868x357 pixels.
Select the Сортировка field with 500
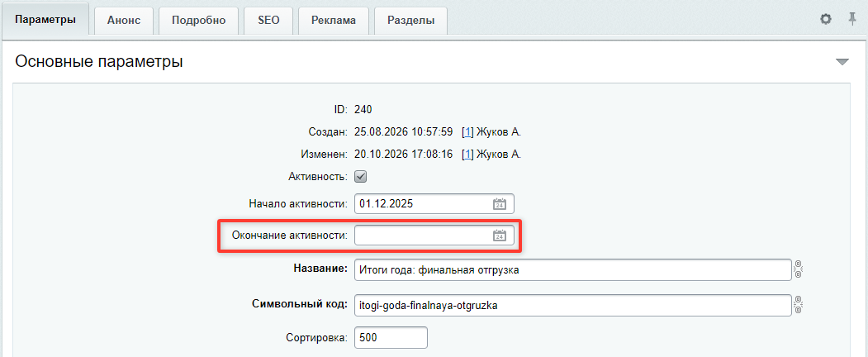pyautogui.click(x=391, y=338)
